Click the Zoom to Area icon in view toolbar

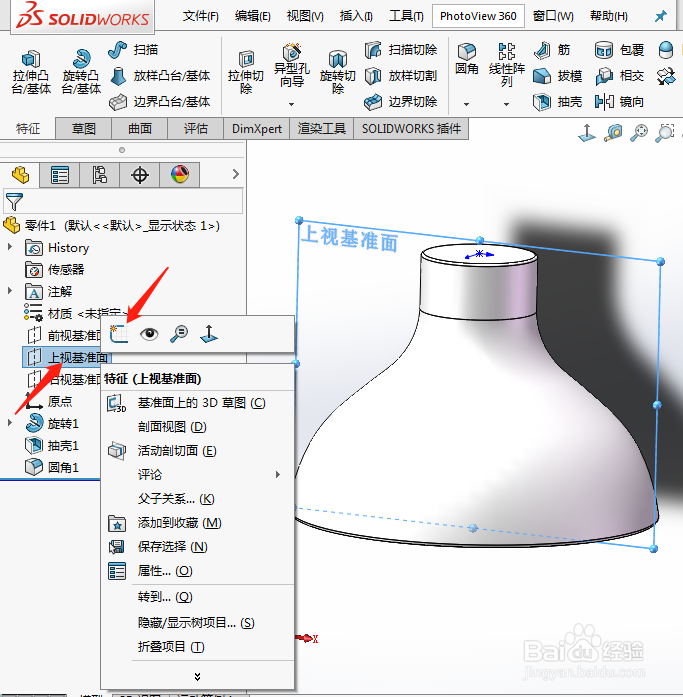click(x=665, y=133)
